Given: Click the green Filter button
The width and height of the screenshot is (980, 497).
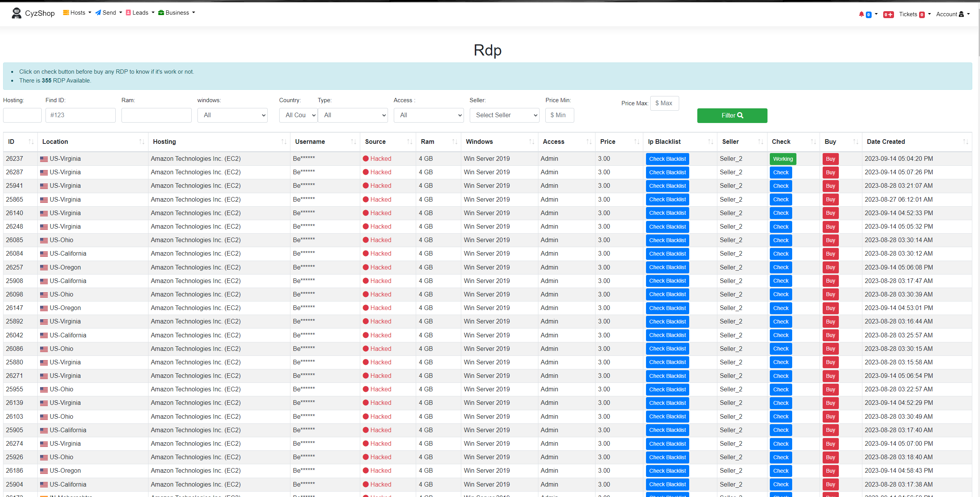Looking at the screenshot, I should pyautogui.click(x=732, y=115).
